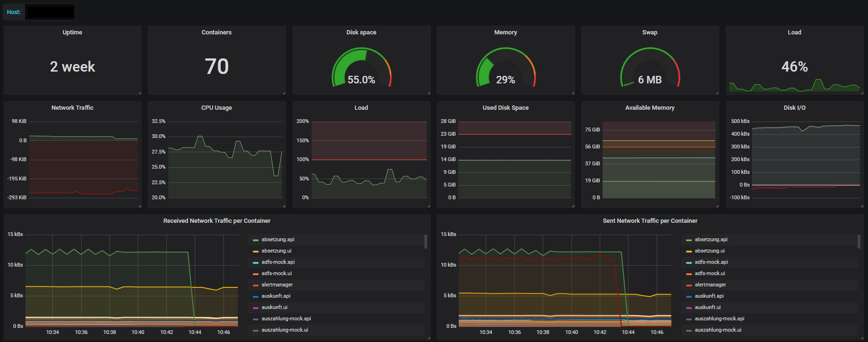Click the 70 containers count
The height and width of the screenshot is (342, 868).
point(216,66)
